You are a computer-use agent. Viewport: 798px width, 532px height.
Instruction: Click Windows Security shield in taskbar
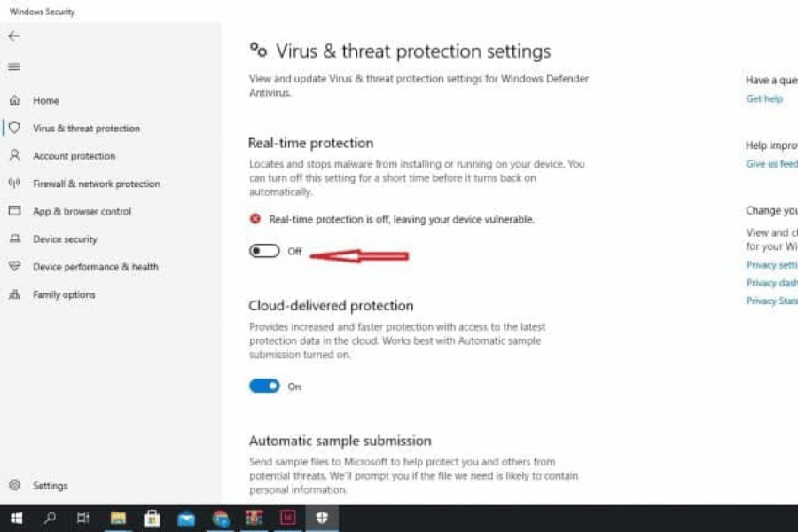[323, 519]
